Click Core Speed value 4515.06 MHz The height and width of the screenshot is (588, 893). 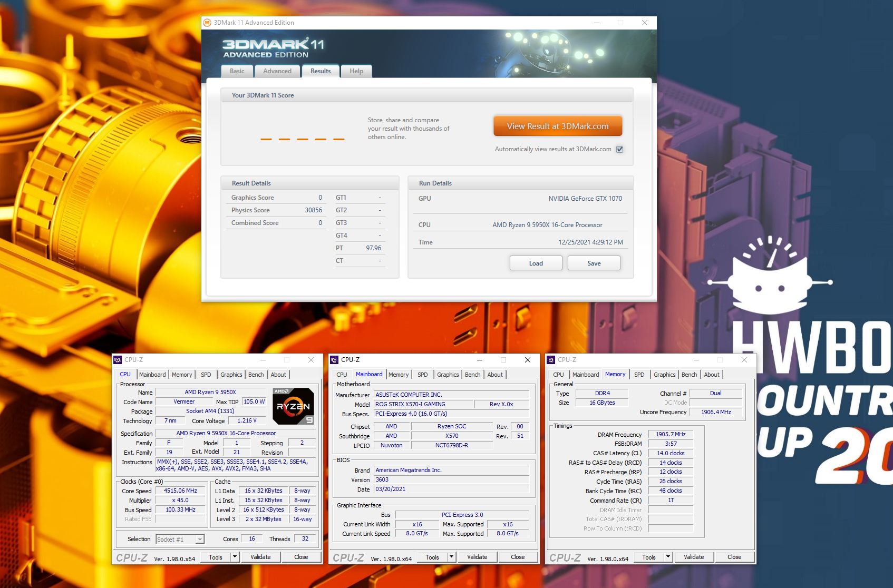coord(180,491)
